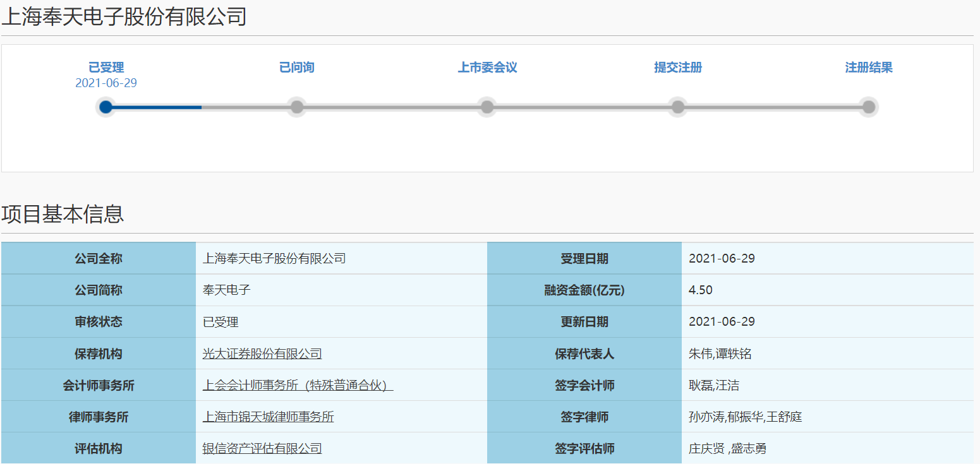Click the 会计师事务所 label cell
This screenshot has width=980, height=464.
tap(99, 385)
